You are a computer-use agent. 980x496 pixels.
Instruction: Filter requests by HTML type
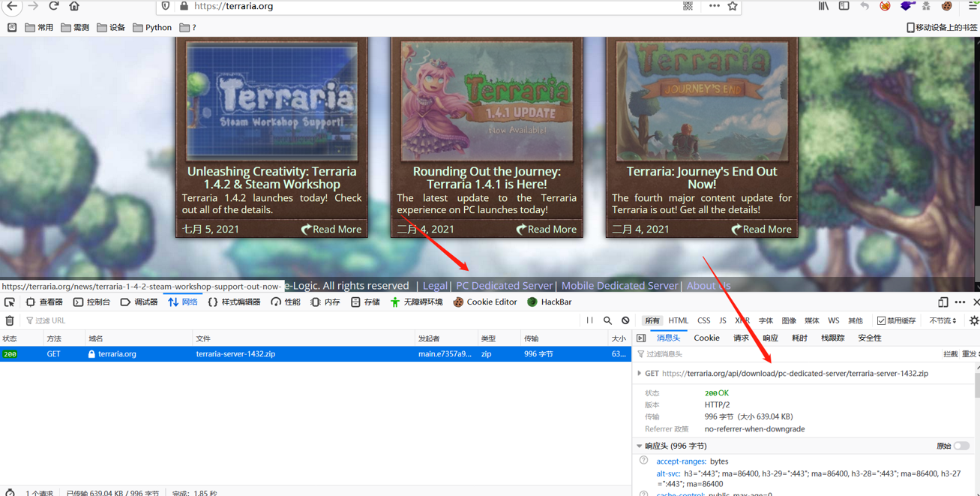click(678, 321)
